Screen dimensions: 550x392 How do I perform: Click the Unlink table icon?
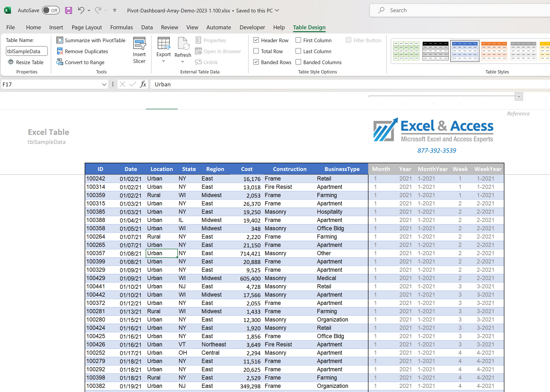pos(198,62)
